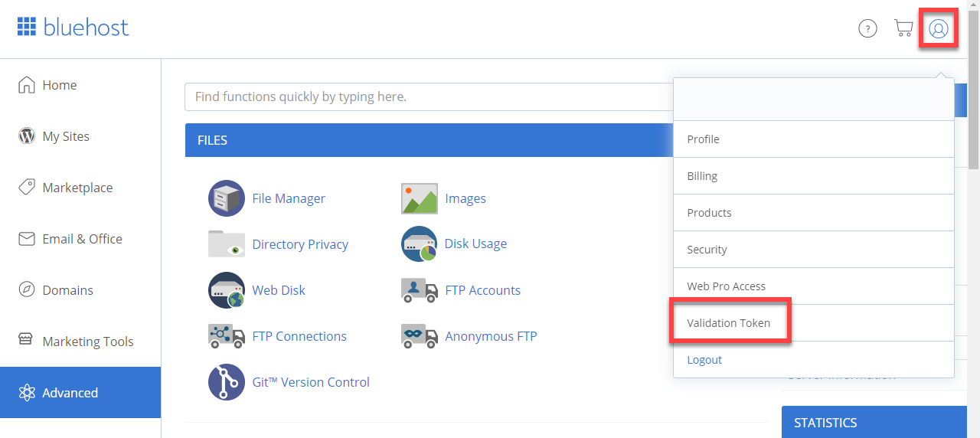
Task: Click the Git Version Control branch icon
Action: [x=227, y=382]
